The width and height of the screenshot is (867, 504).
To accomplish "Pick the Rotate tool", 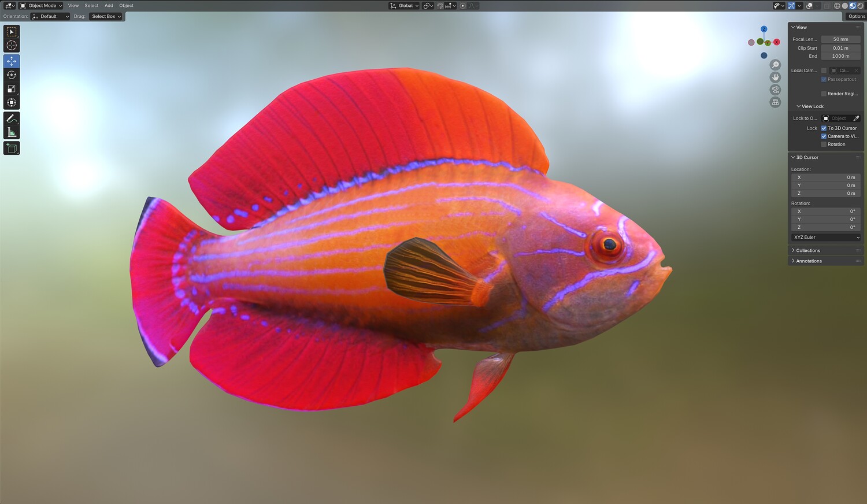I will pyautogui.click(x=12, y=75).
